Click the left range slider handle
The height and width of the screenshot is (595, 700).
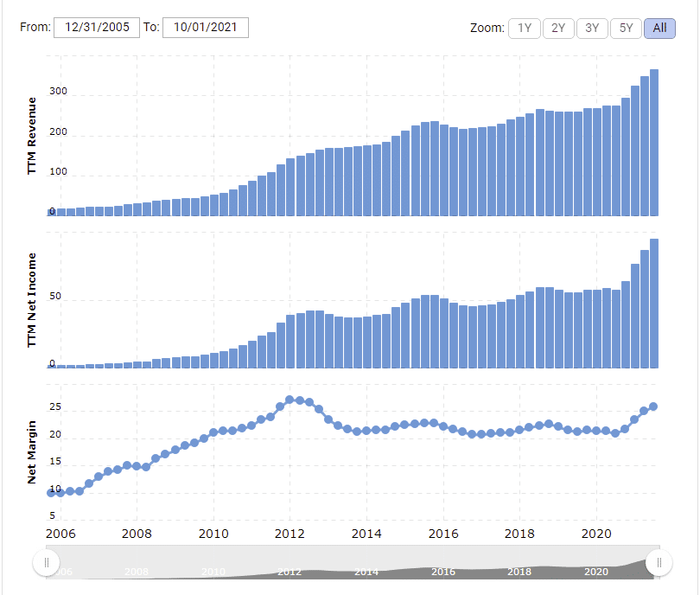tap(45, 564)
